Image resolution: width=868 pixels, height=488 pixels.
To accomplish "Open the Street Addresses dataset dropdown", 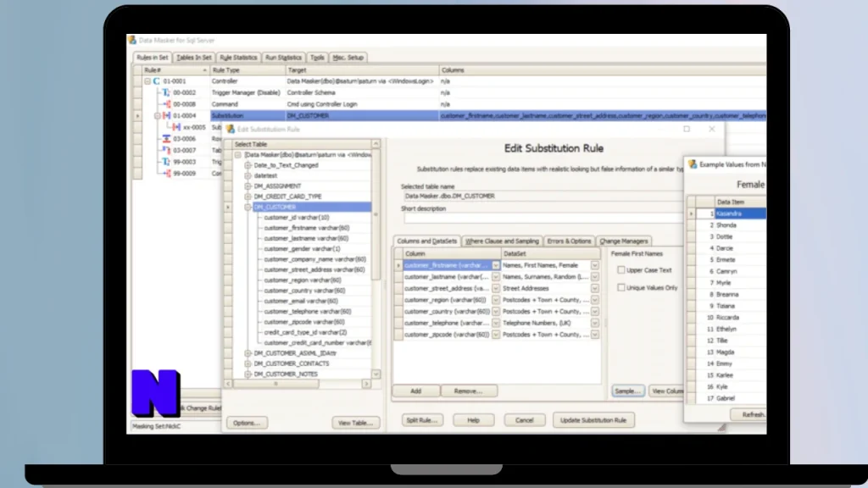I will pyautogui.click(x=594, y=288).
